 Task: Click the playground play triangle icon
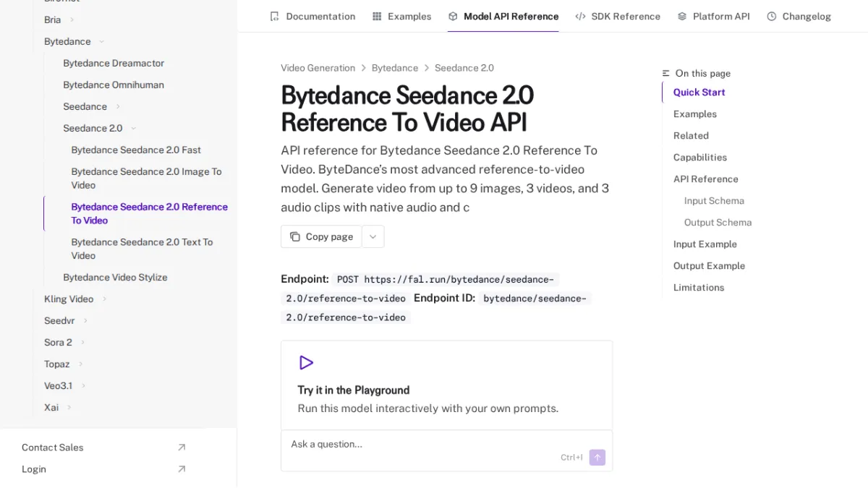(306, 363)
